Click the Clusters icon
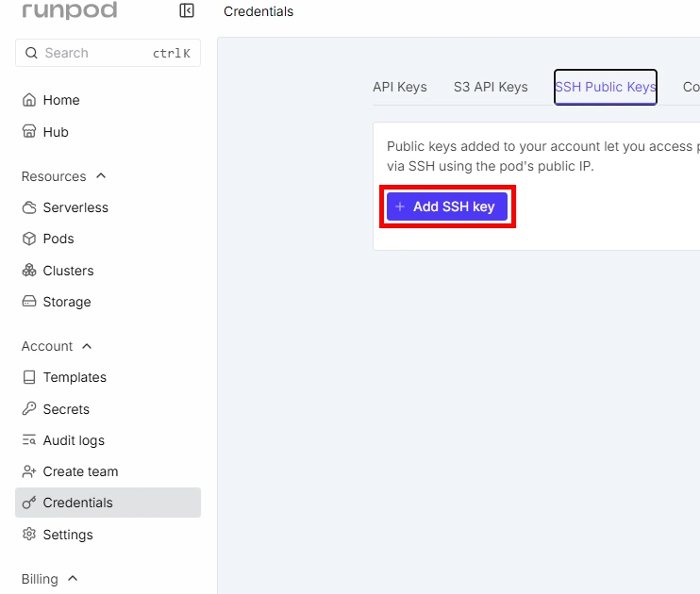Screen dimensions: 700x594 (x=29, y=270)
